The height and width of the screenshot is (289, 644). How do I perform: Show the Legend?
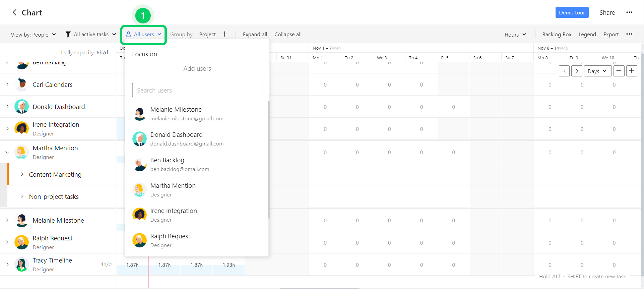(587, 34)
